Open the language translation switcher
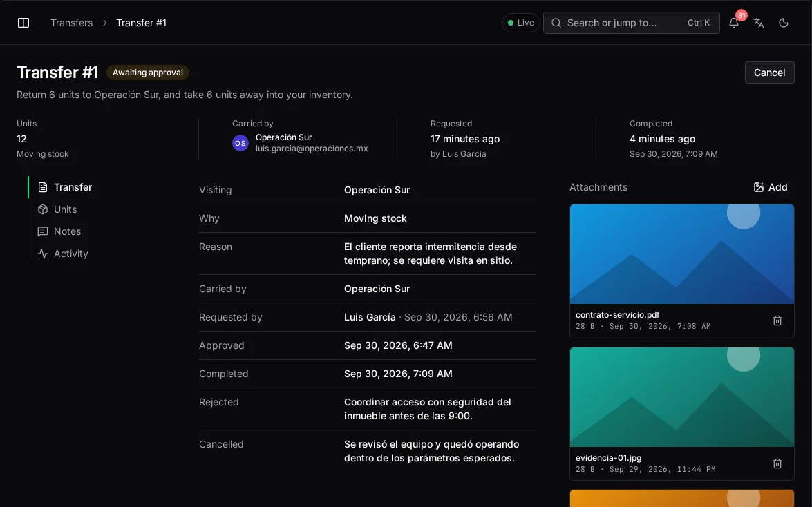 coord(759,23)
